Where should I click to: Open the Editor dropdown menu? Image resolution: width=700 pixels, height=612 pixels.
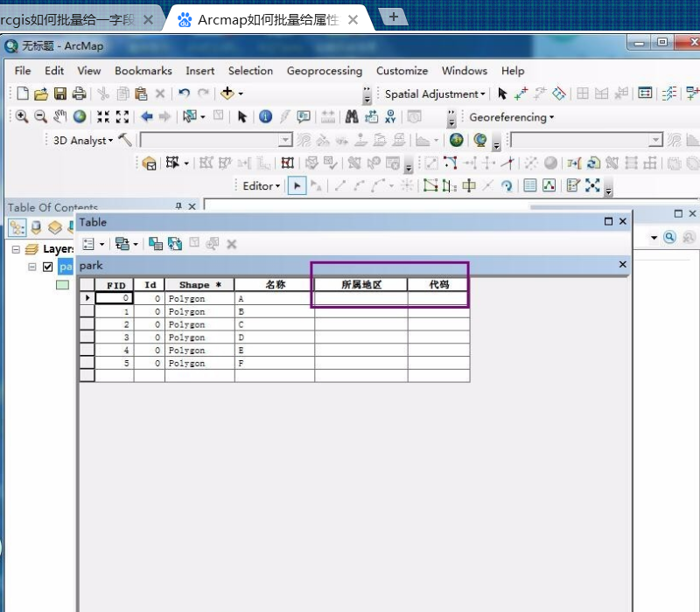click(x=261, y=186)
